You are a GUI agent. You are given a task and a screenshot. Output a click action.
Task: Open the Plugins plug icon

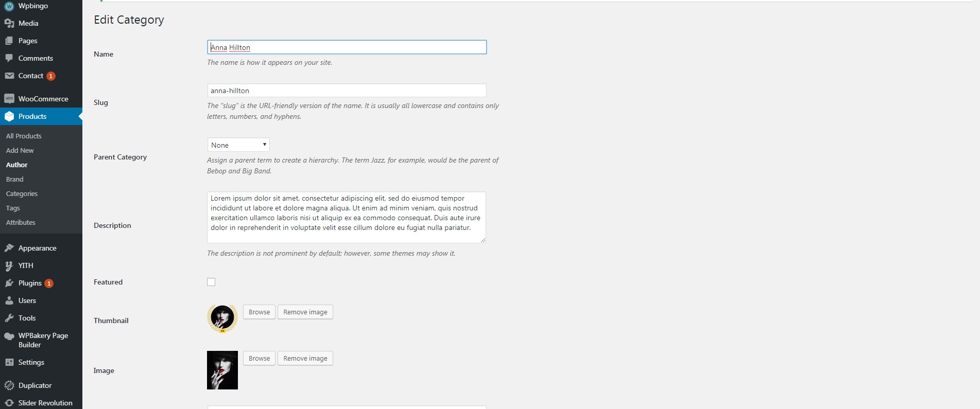tap(9, 283)
